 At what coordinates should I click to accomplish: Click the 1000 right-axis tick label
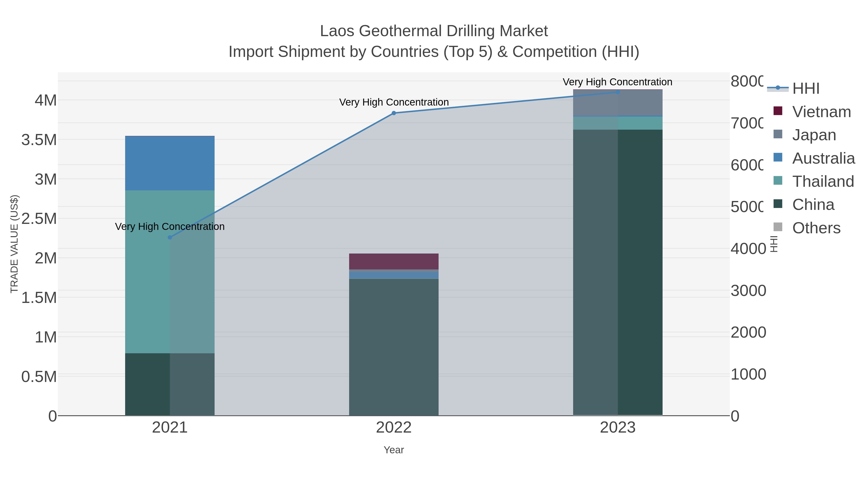coord(748,374)
